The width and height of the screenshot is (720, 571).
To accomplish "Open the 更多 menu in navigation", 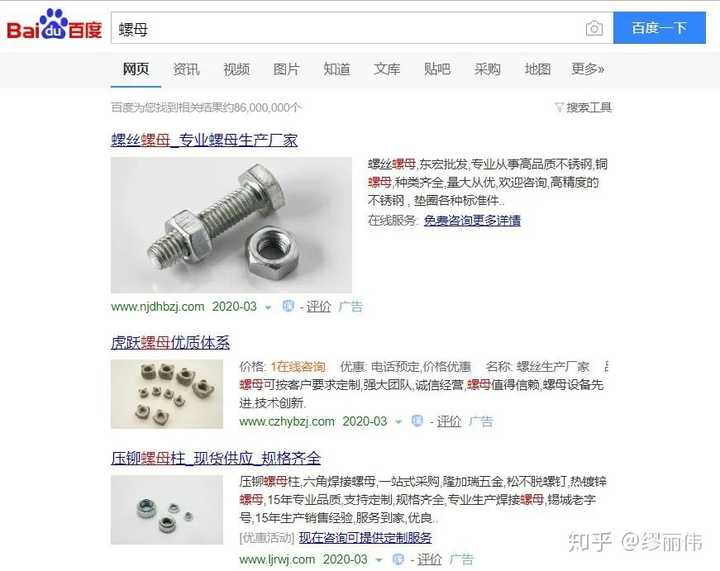I will [x=587, y=69].
